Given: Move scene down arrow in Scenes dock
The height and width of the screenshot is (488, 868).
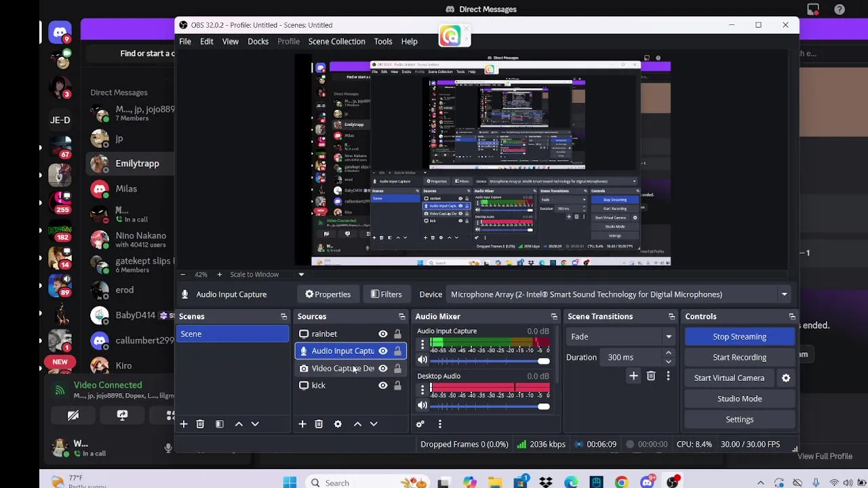Looking at the screenshot, I should [x=255, y=424].
